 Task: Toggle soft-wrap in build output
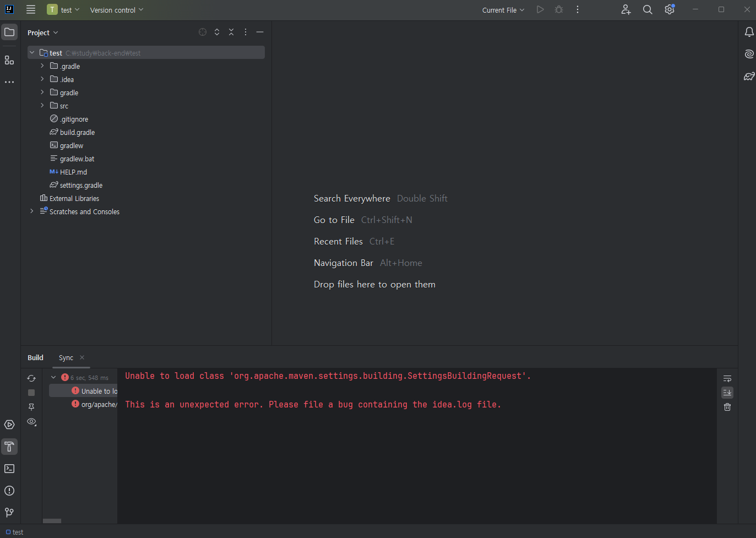point(727,378)
